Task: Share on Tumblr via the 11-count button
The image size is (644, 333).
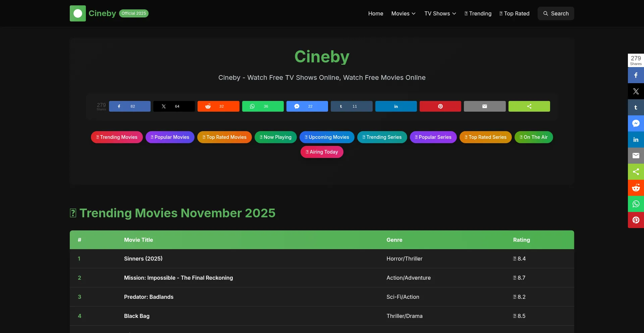Action: [352, 106]
